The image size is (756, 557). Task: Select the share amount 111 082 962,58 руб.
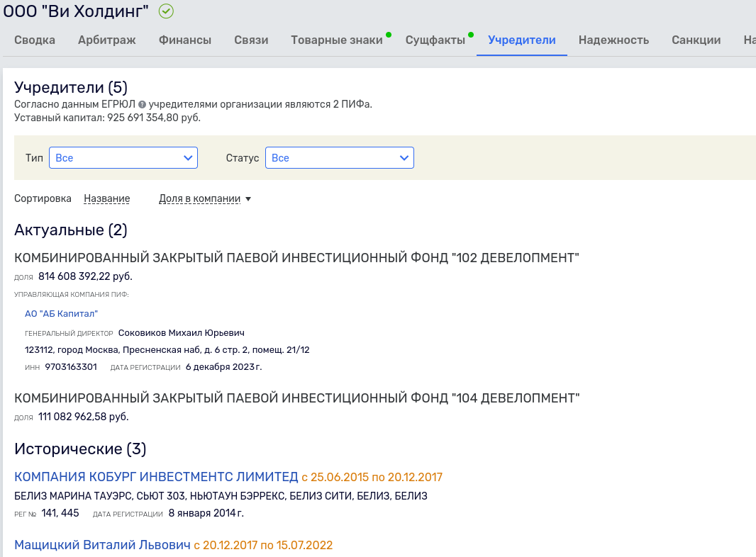point(84,417)
